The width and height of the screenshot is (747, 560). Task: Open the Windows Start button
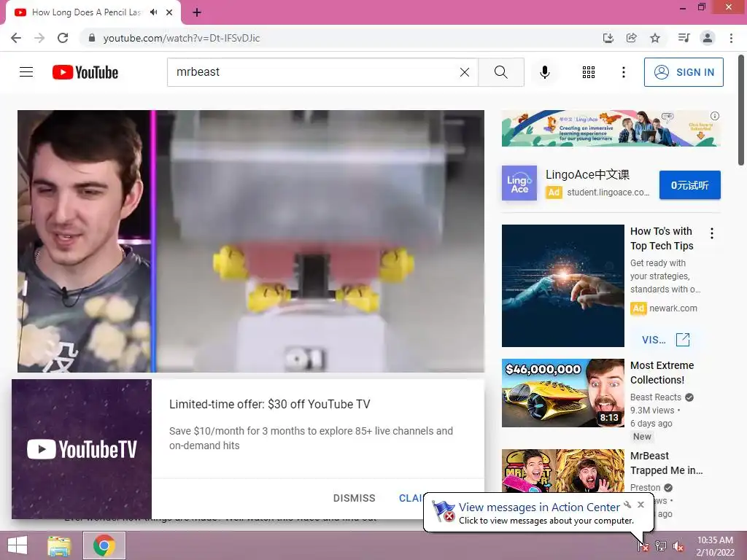18,545
